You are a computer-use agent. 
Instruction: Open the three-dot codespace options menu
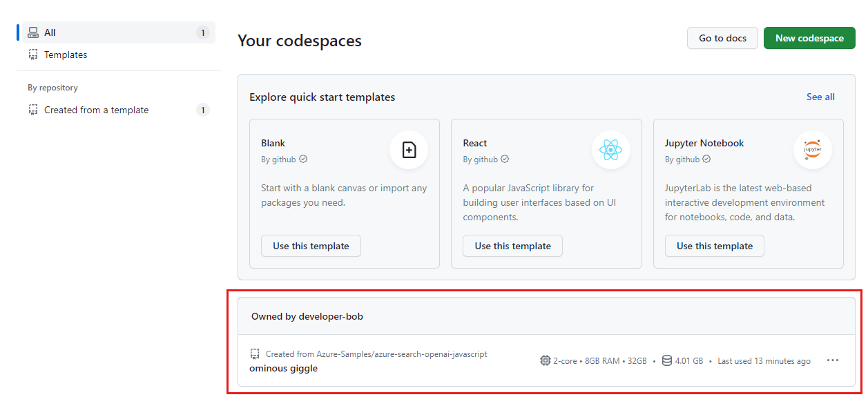(833, 360)
